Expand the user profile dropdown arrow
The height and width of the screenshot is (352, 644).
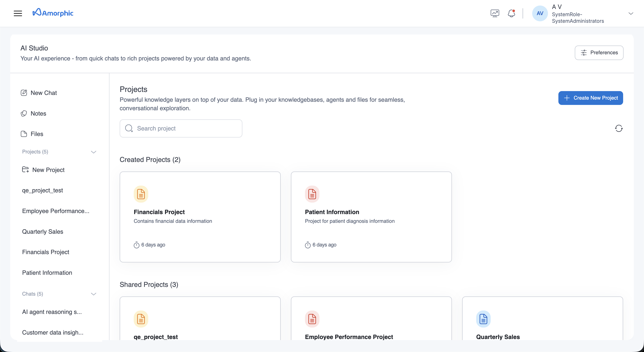click(x=631, y=13)
